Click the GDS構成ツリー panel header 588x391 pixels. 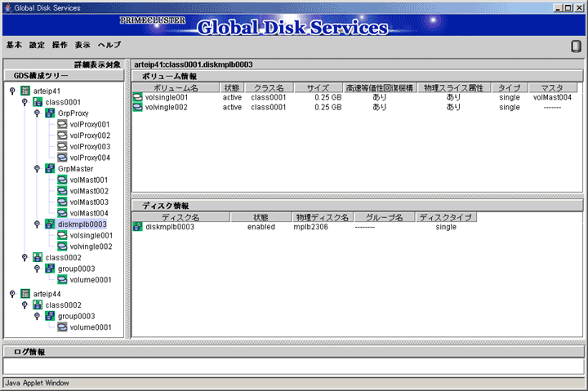[64, 76]
